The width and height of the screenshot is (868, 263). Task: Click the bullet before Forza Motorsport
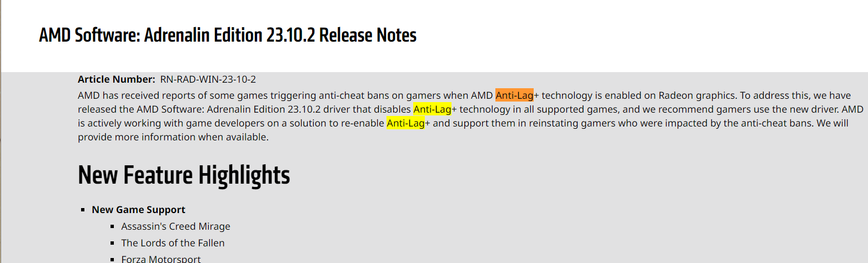(x=113, y=260)
